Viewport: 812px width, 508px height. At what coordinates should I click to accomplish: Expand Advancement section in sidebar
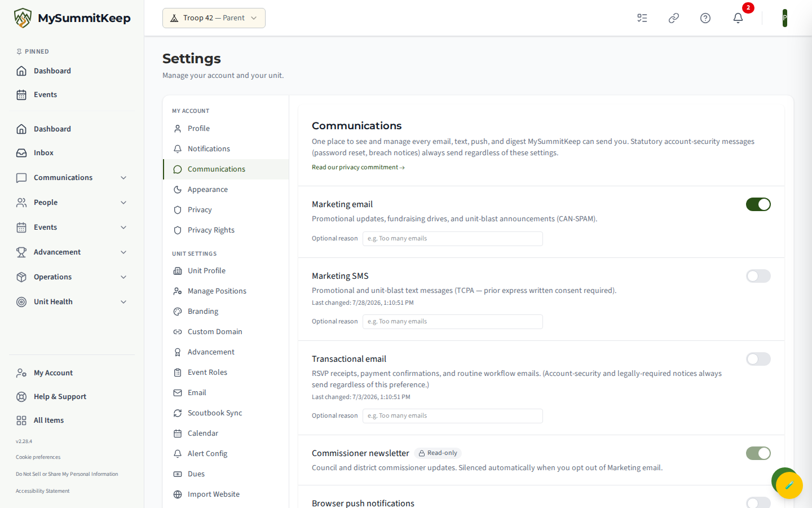[72, 252]
